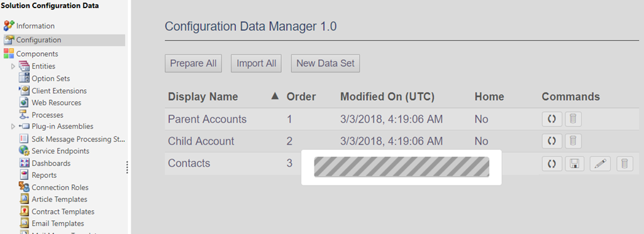Delete the Parent Accounts data set

coord(574,119)
